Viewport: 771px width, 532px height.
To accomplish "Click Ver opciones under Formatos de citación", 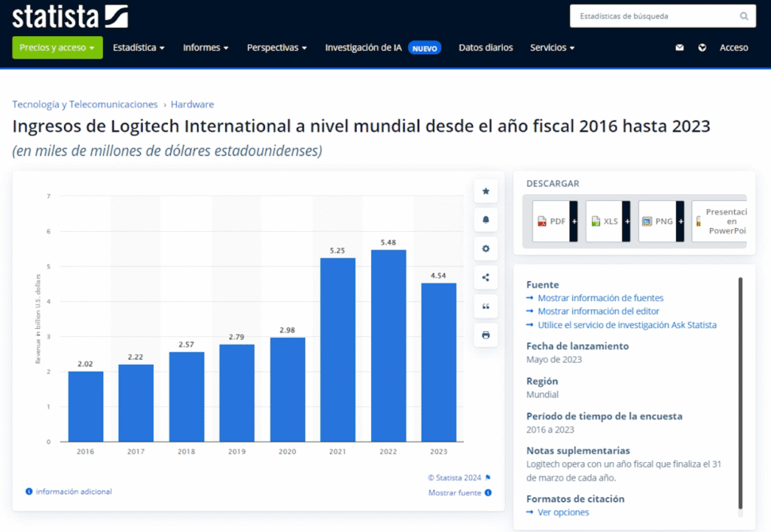I will point(563,512).
